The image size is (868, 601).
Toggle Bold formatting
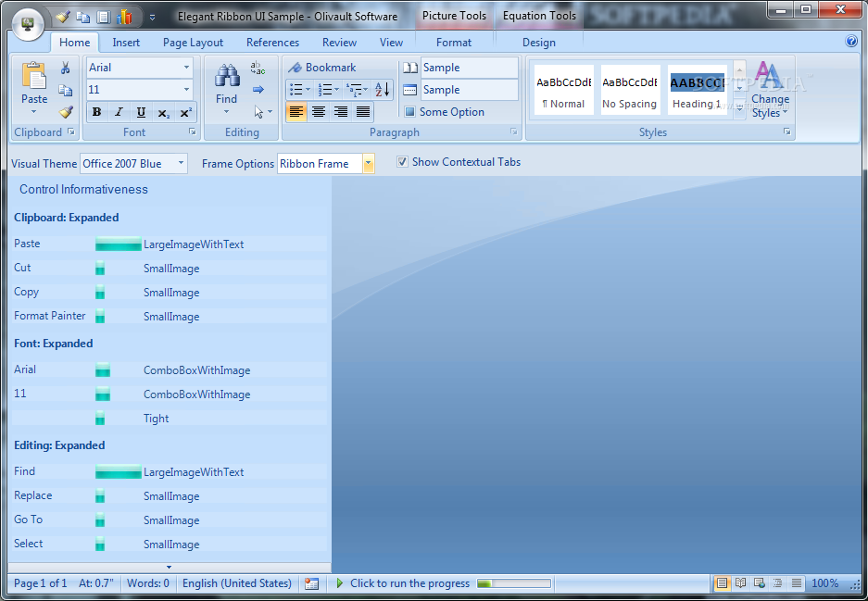pyautogui.click(x=97, y=112)
